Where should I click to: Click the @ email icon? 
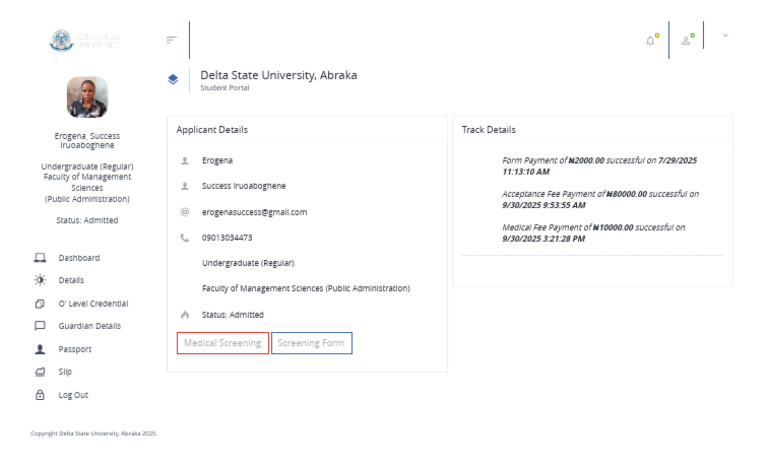coord(185,212)
